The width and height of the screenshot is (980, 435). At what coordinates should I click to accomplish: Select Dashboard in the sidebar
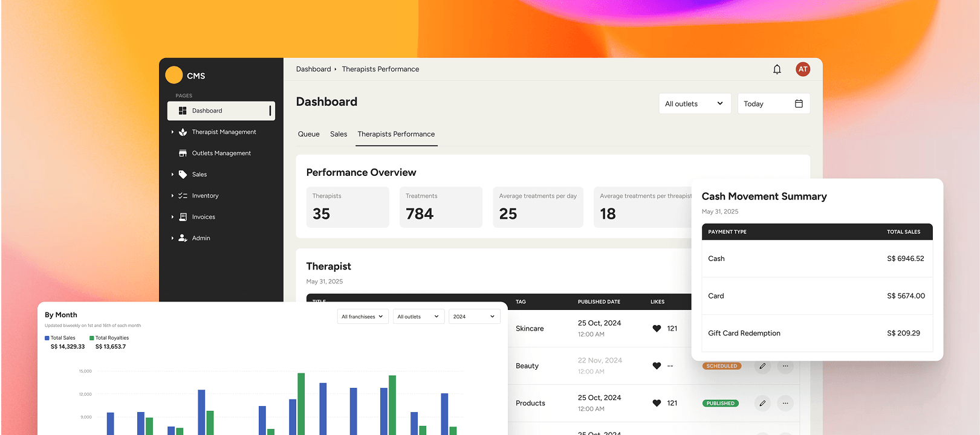coord(221,111)
